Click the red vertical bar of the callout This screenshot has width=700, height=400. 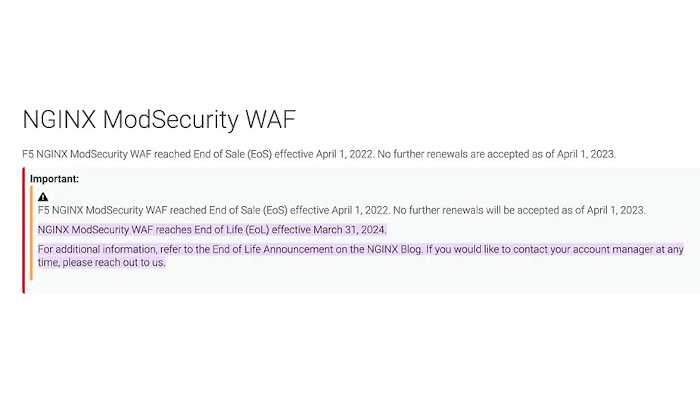(24, 230)
